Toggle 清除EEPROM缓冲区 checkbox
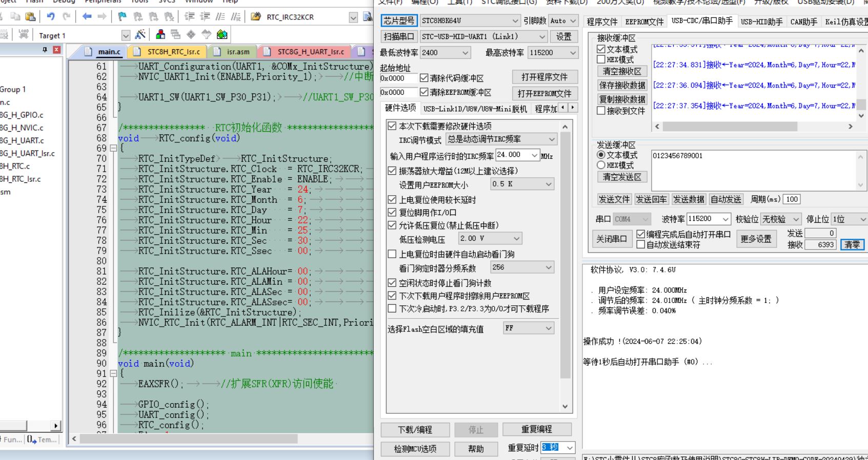Screen dimensions: 868x460 [424, 92]
